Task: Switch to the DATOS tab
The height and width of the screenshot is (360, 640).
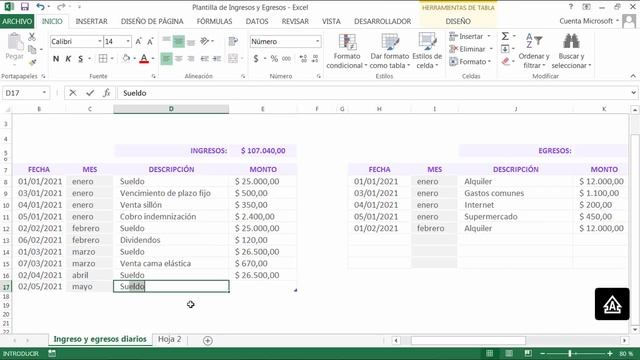Action: point(257,21)
